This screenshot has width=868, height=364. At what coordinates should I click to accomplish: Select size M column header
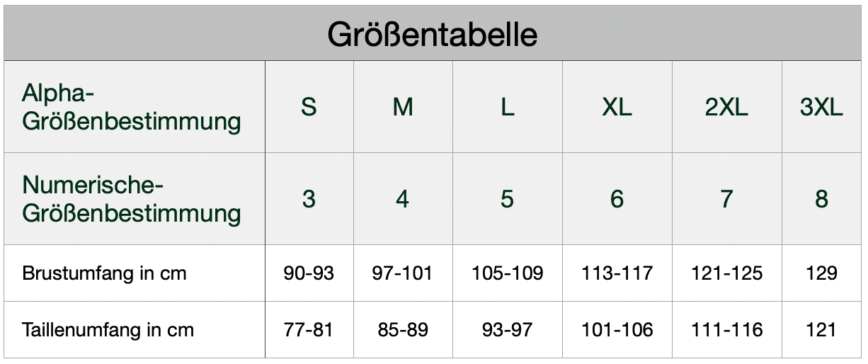point(402,108)
